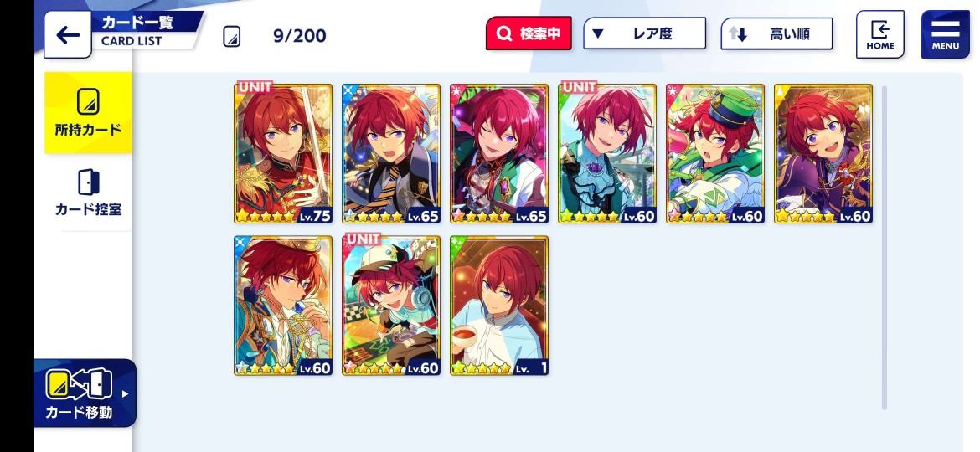Switch to the カード控室 tab
980x452 pixels.
88,193
